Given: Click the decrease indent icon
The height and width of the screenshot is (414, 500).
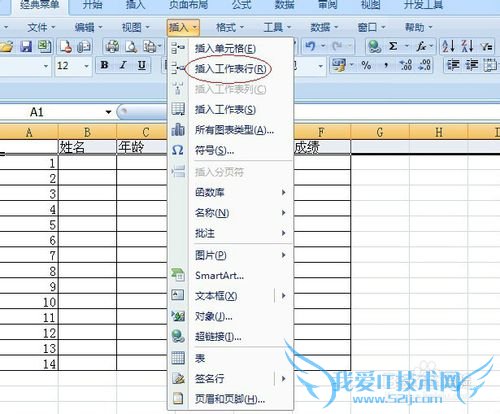Looking at the screenshot, I should [453, 65].
